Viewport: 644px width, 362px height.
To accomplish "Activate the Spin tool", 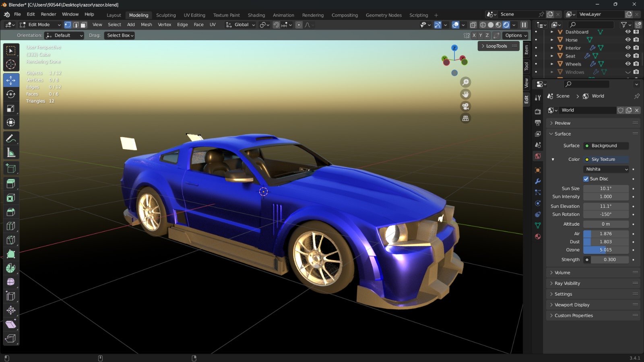I will coord(11,268).
